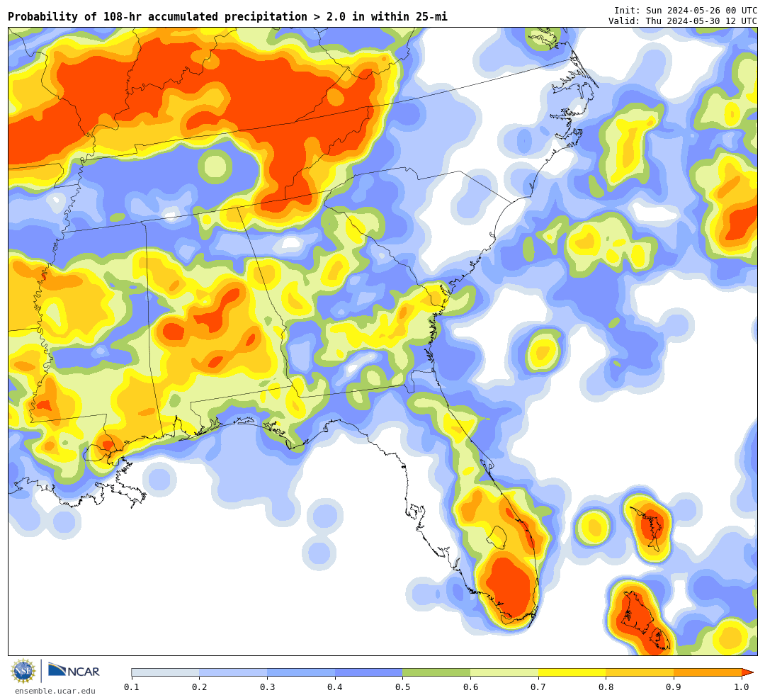Image resolution: width=765 pixels, height=700 pixels.
Task: Click the 0.9 colorbar tick label
Action: click(x=674, y=687)
